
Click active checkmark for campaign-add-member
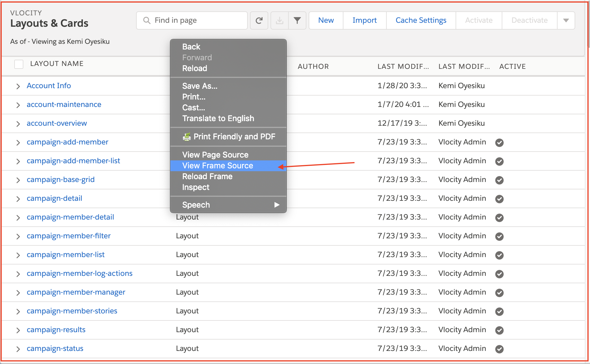point(499,142)
